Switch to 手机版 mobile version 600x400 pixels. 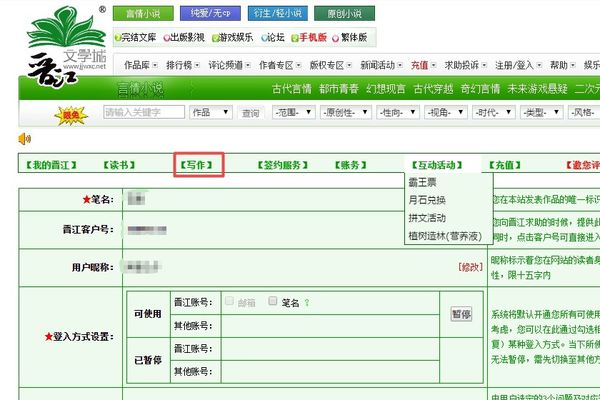click(309, 38)
